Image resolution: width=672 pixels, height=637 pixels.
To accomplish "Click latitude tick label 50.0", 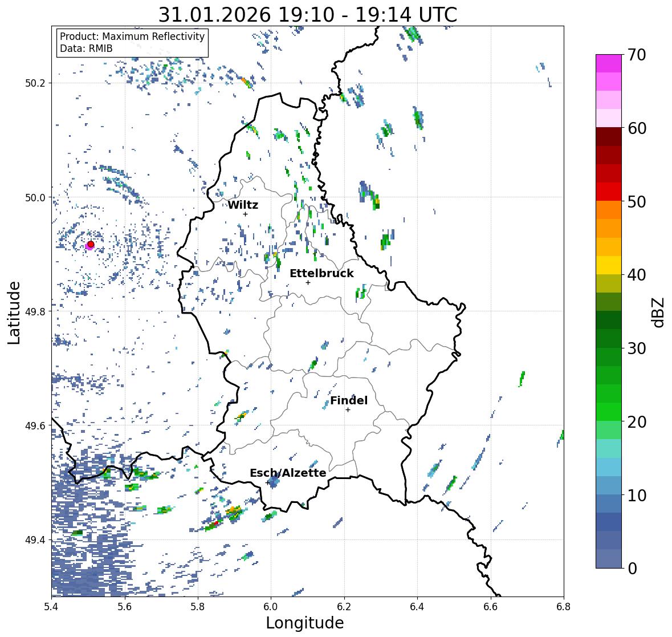I will tap(35, 198).
